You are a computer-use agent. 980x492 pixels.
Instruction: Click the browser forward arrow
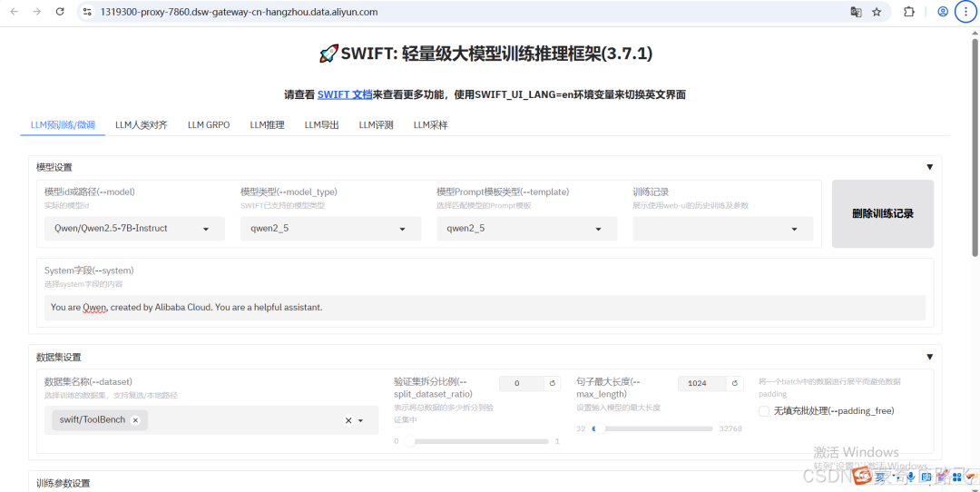(37, 12)
